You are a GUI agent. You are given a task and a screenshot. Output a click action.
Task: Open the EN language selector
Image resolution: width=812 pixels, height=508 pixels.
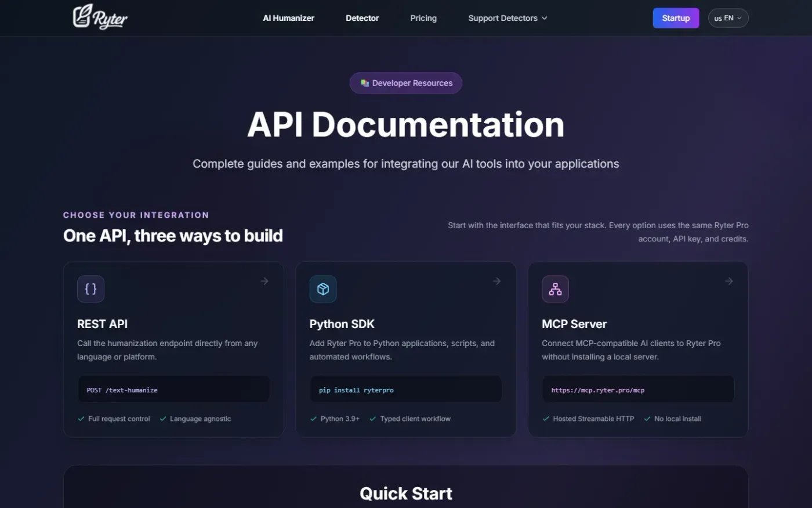pyautogui.click(x=728, y=18)
